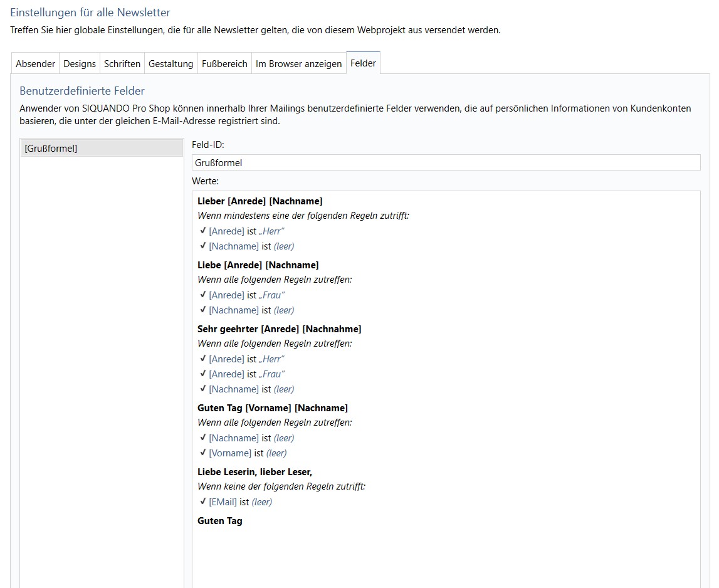The image size is (719, 588).
Task: Select the [Grußformel] field in list
Action: [102, 148]
